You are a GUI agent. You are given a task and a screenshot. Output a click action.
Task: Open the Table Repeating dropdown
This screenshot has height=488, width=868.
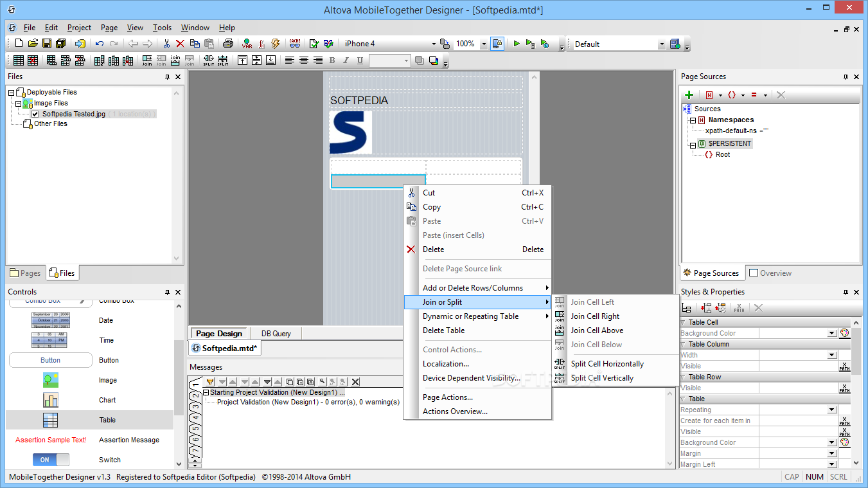[832, 410]
